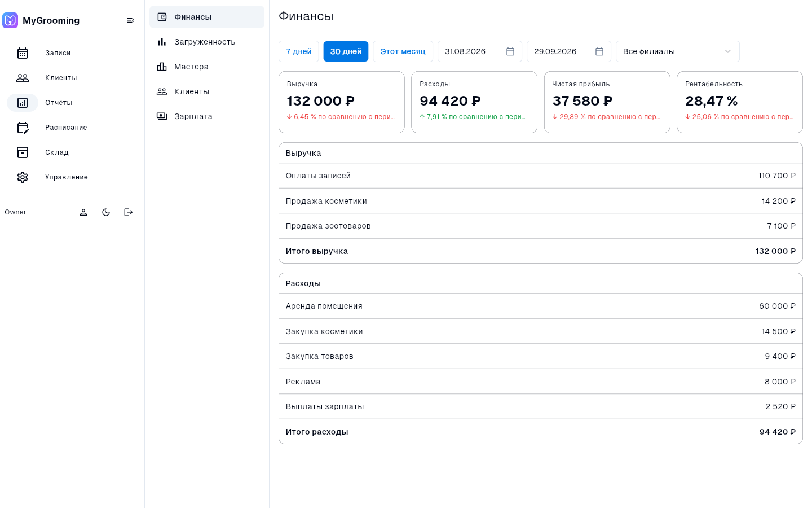812x508 pixels.
Task: Select the Отчёты chart icon
Action: click(23, 103)
